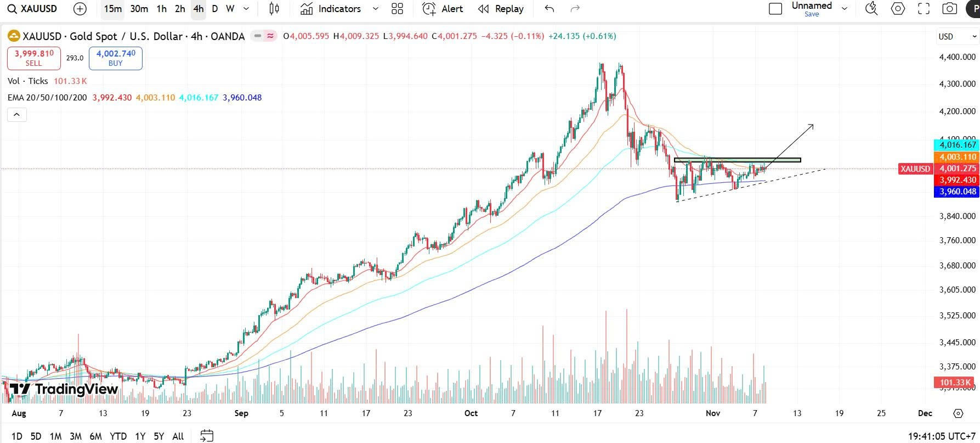Click the BUY 4,002.740 button
The image size is (980, 443).
tap(115, 58)
